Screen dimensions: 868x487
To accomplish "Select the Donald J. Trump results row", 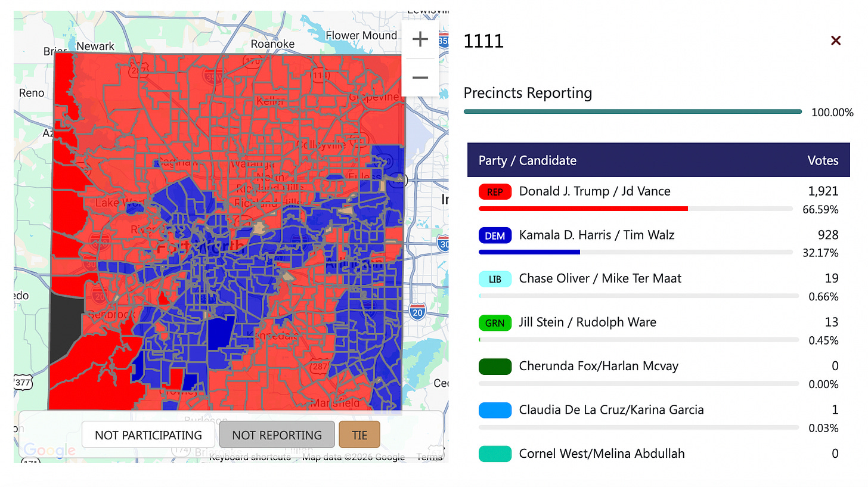I will tap(596, 191).
